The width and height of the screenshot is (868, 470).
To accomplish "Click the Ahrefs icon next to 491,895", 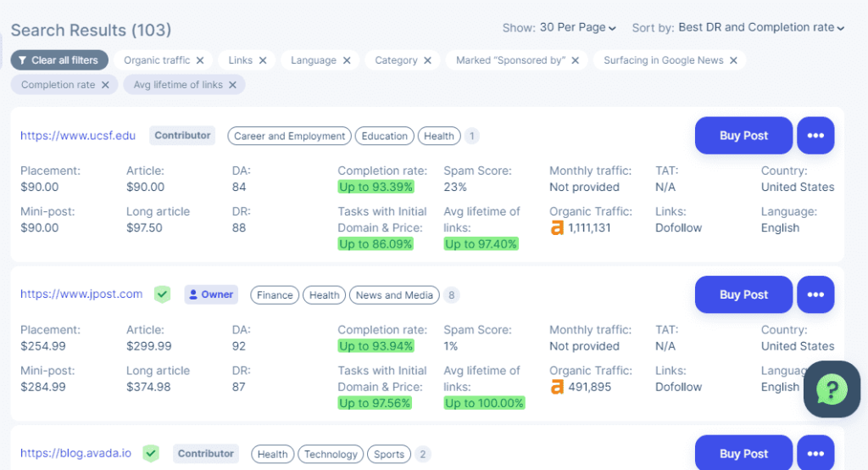I will [x=557, y=387].
